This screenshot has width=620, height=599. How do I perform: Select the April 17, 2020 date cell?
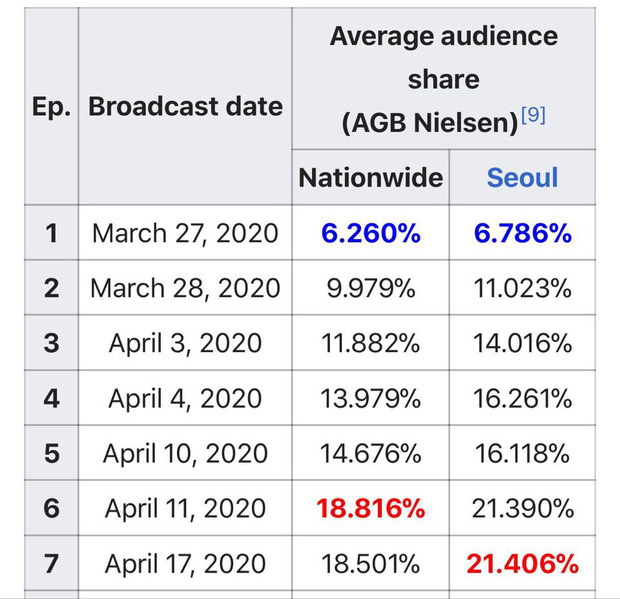point(185,563)
